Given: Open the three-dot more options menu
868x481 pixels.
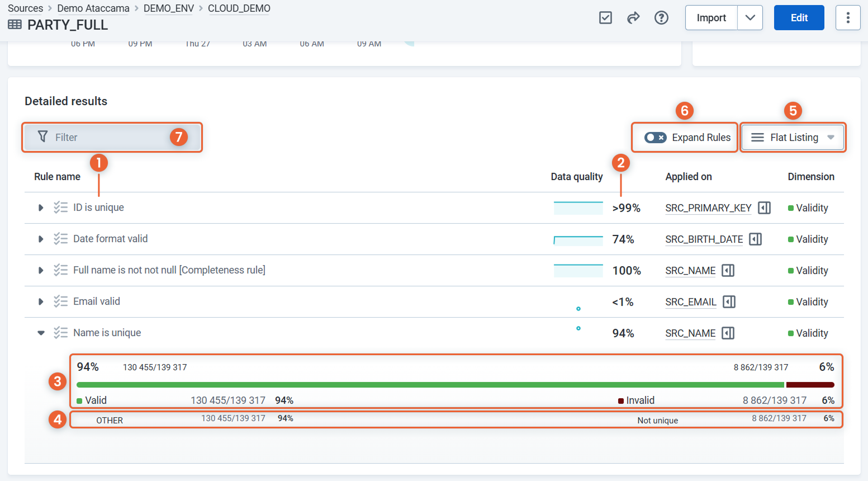Looking at the screenshot, I should pos(847,18).
